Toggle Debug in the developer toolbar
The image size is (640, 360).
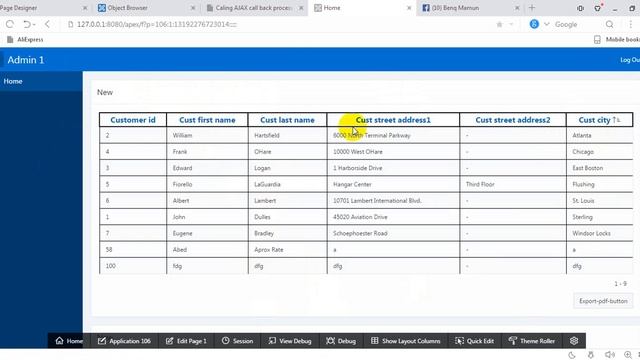341,341
